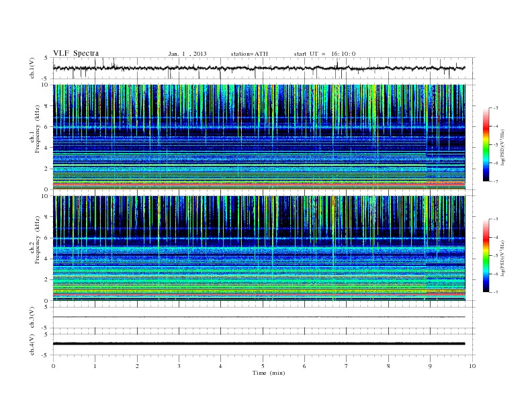Click the lower color scale bar for ch.2
532x411 pixels.
[x=486, y=256]
